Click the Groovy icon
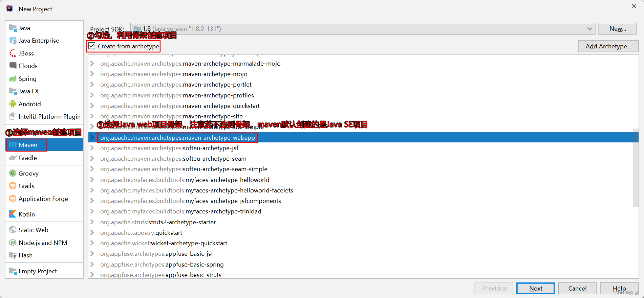The width and height of the screenshot is (644, 298). tap(13, 173)
